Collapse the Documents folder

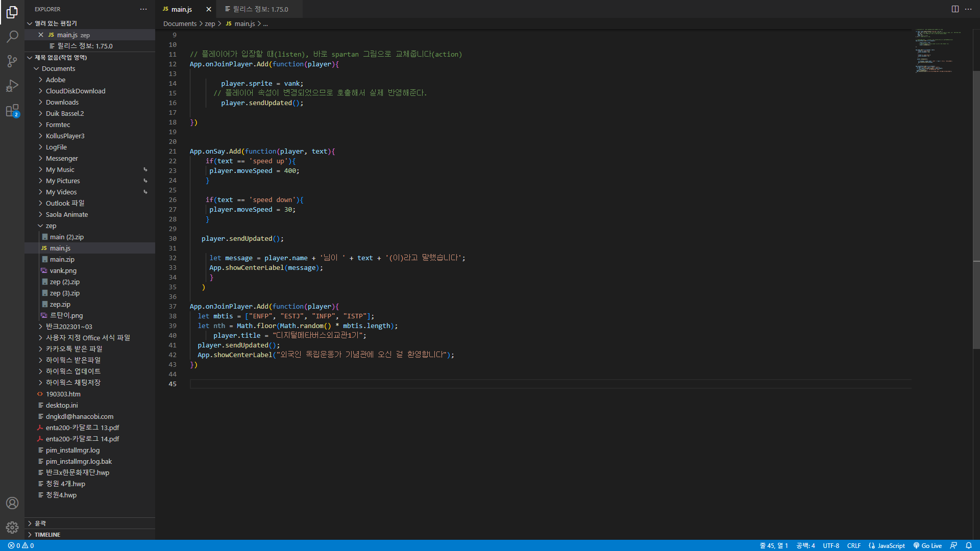(x=90, y=69)
